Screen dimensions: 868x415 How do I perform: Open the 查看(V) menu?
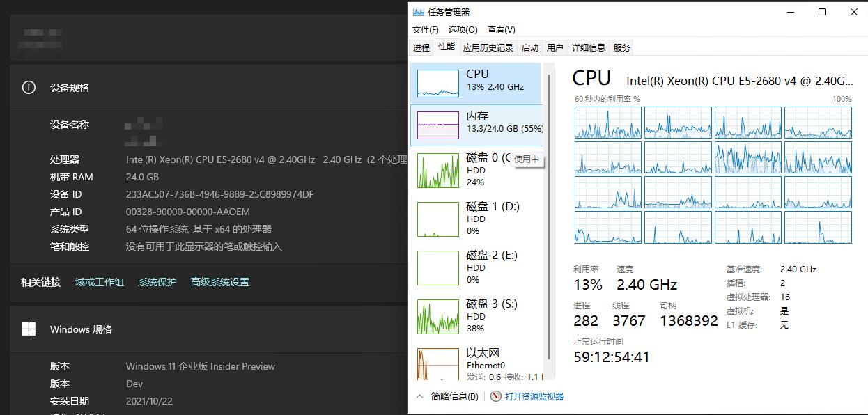point(501,30)
